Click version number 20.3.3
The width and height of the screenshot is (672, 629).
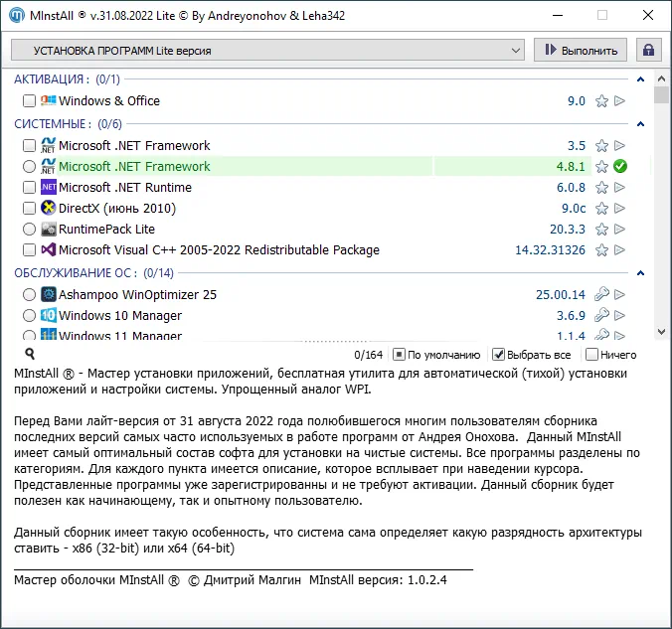(x=568, y=230)
